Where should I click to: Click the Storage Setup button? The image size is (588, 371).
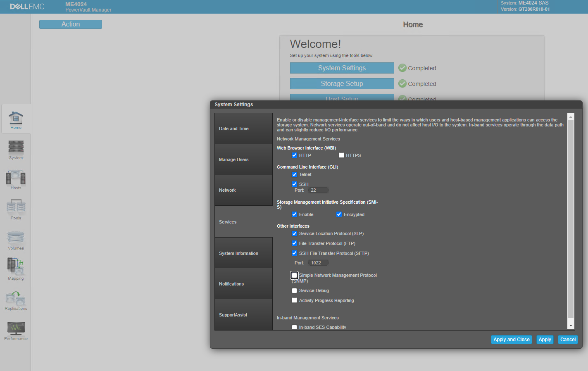[x=342, y=83]
